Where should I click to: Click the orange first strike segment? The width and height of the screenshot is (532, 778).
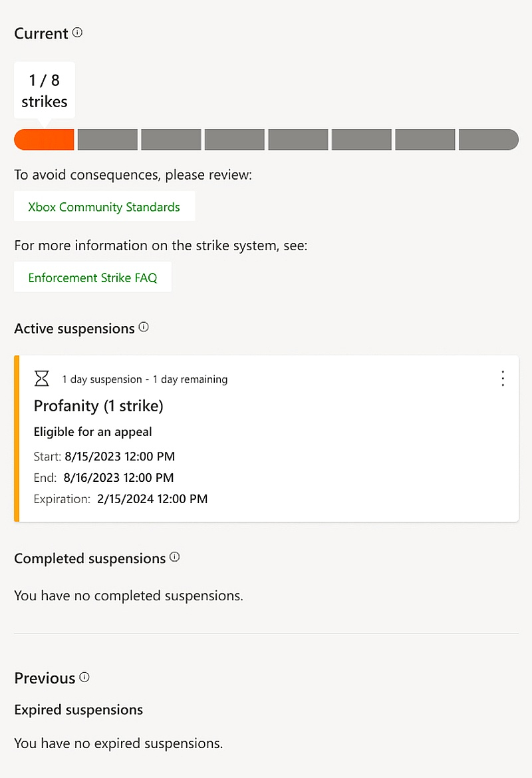click(44, 140)
